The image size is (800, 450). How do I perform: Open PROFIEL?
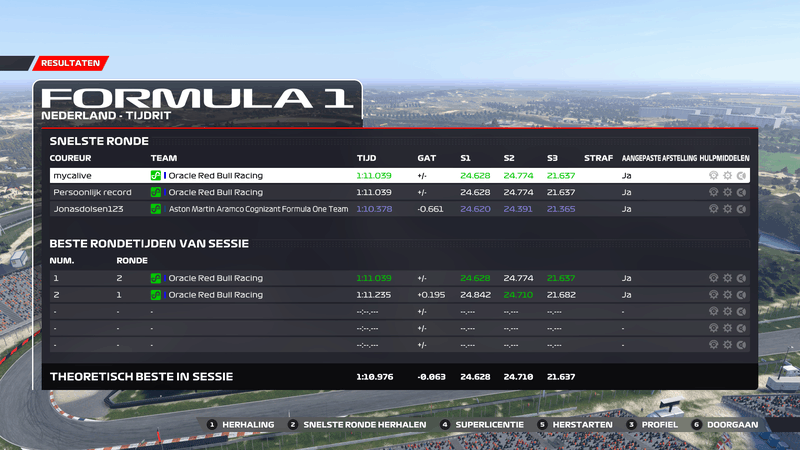point(653,424)
